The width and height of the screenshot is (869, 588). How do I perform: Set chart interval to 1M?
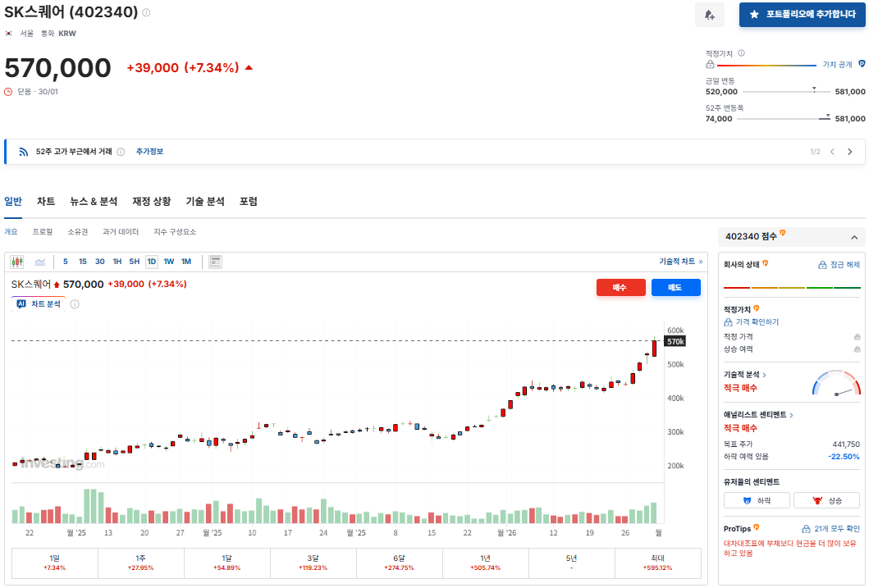186,262
